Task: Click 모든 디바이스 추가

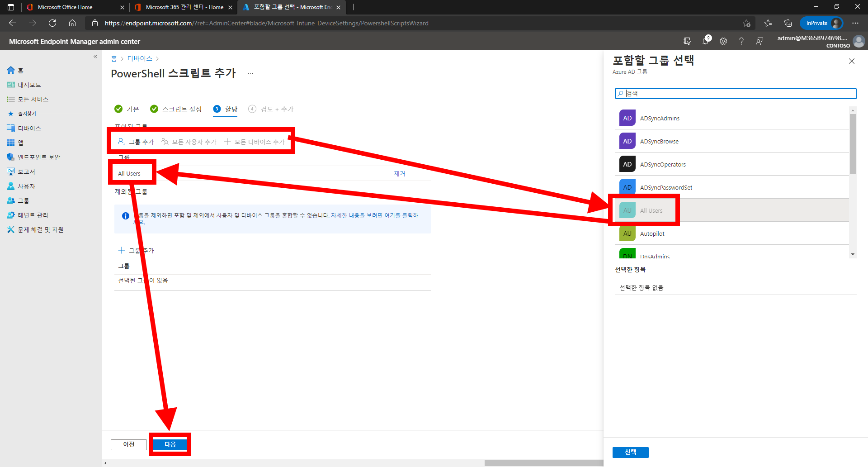Action: tap(254, 142)
